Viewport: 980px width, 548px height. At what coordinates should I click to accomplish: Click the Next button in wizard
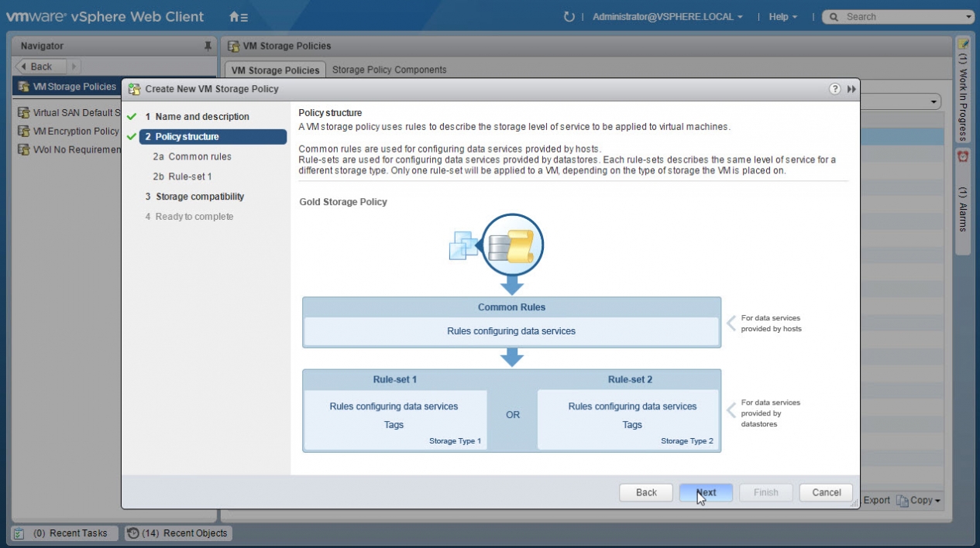tap(706, 492)
